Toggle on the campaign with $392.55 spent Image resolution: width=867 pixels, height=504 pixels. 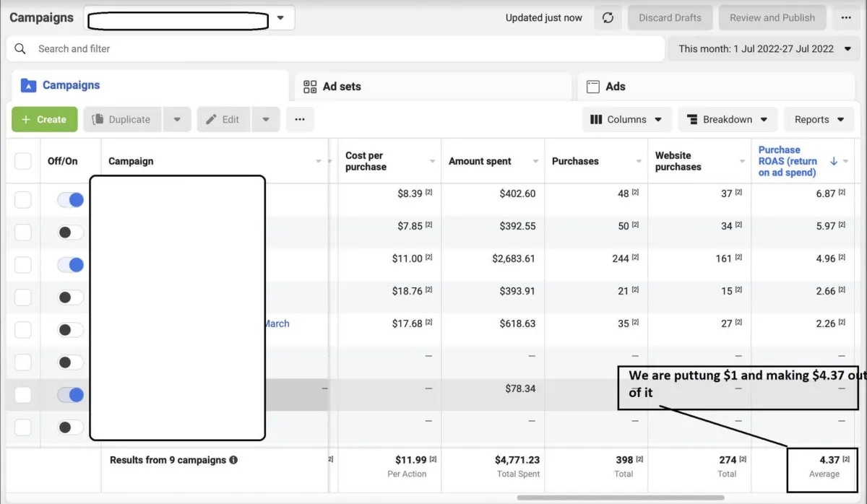(x=71, y=233)
